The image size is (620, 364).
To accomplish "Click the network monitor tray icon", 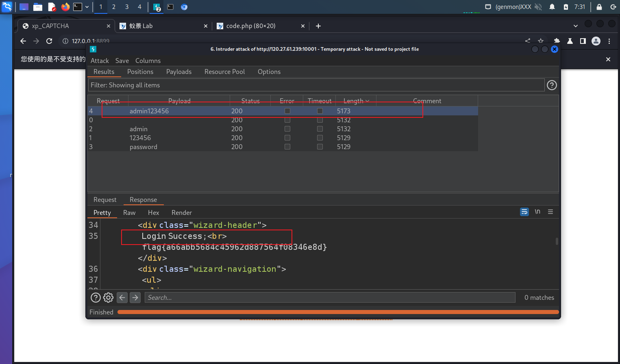I will point(488,7).
